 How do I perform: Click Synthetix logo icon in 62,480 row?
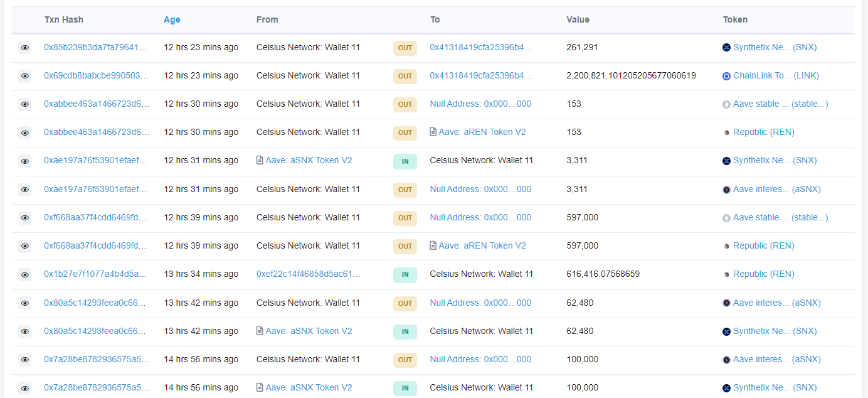tap(727, 331)
